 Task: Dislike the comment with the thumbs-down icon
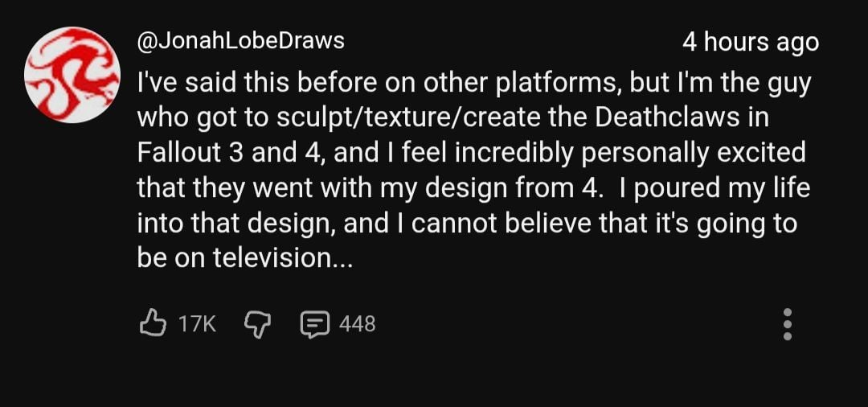[256, 323]
